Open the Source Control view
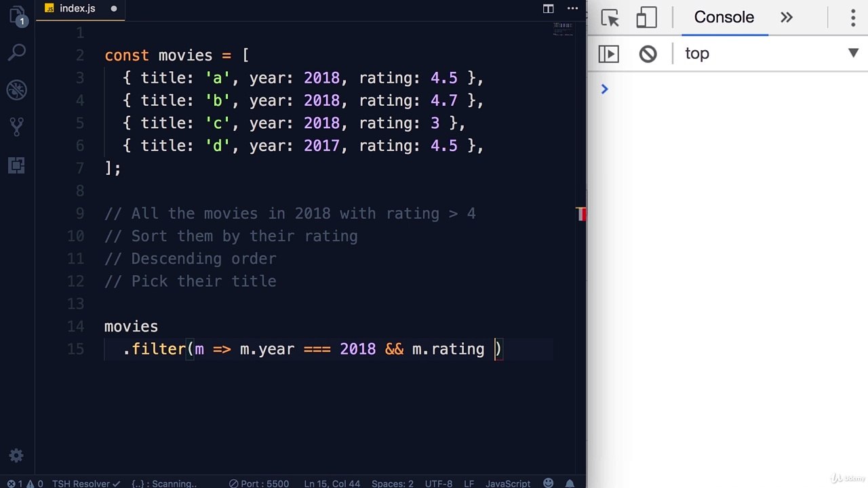The width and height of the screenshot is (868, 488). point(17,127)
